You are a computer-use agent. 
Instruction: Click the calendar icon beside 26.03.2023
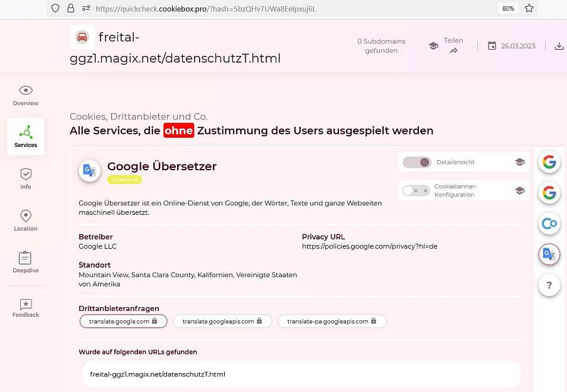(x=492, y=46)
